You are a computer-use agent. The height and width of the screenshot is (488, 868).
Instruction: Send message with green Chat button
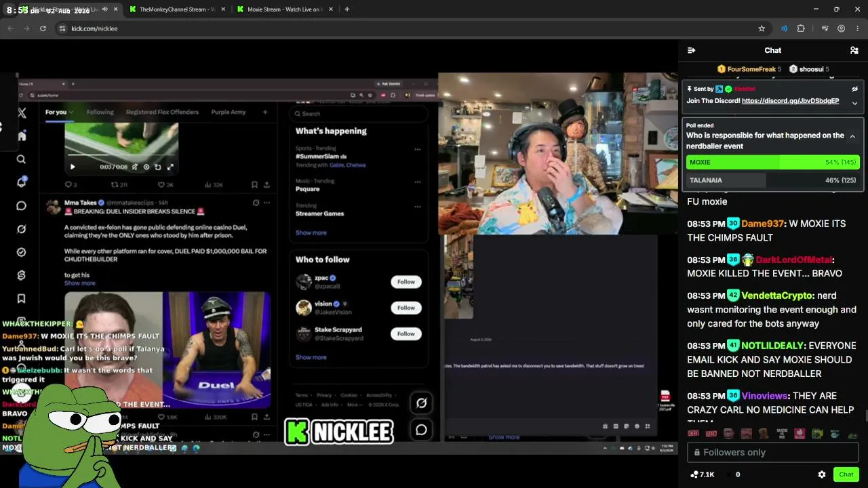[846, 474]
